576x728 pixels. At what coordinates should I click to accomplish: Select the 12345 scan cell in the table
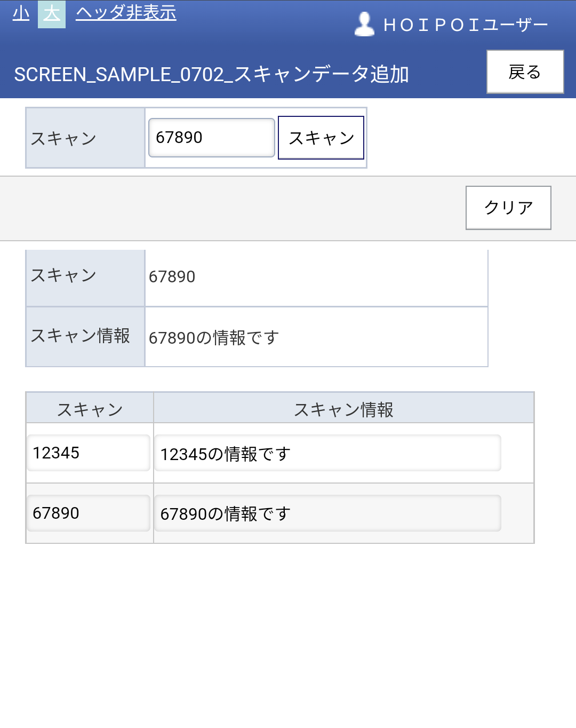pyautogui.click(x=89, y=453)
